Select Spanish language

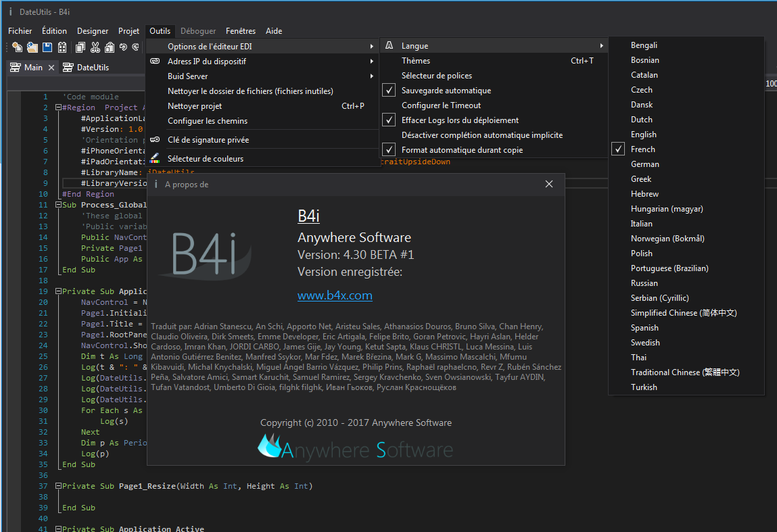click(686, 327)
